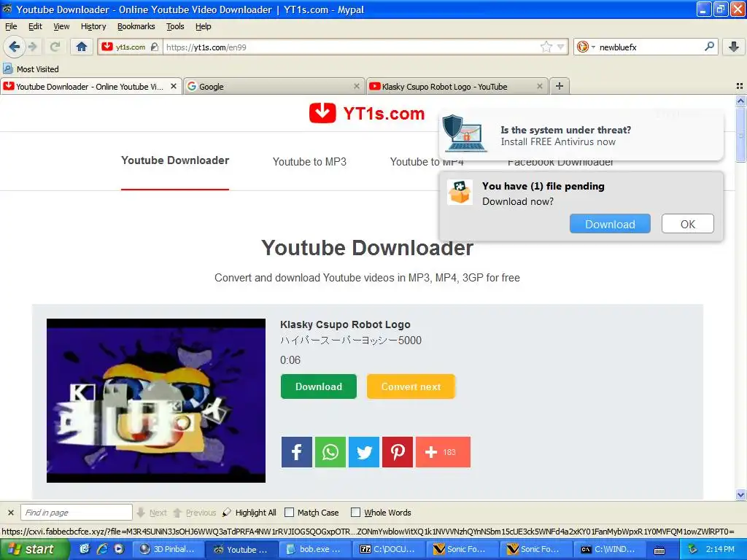Click the blue Download popup button
This screenshot has width=747, height=560.
click(610, 224)
